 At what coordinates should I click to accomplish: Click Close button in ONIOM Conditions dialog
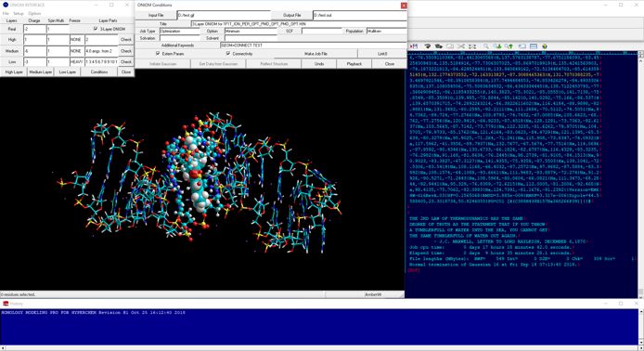click(x=390, y=64)
